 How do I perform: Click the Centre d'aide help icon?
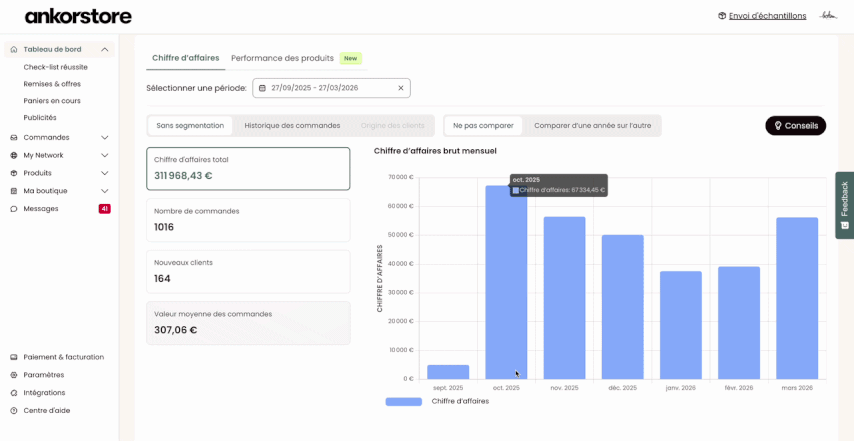[14, 411]
